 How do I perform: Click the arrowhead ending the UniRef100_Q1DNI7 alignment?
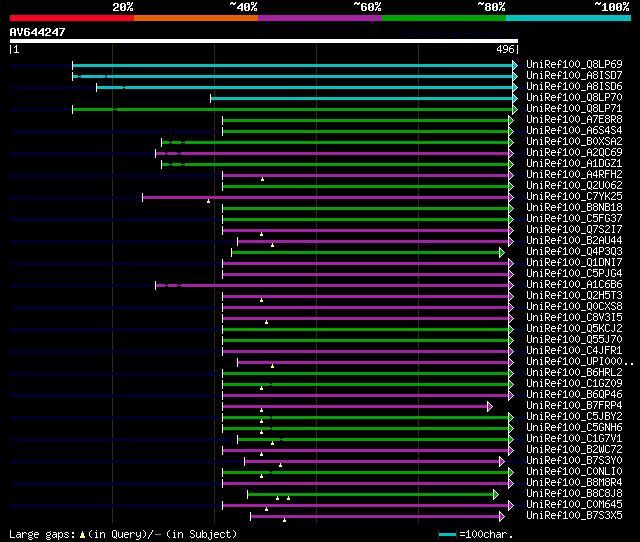(x=511, y=264)
